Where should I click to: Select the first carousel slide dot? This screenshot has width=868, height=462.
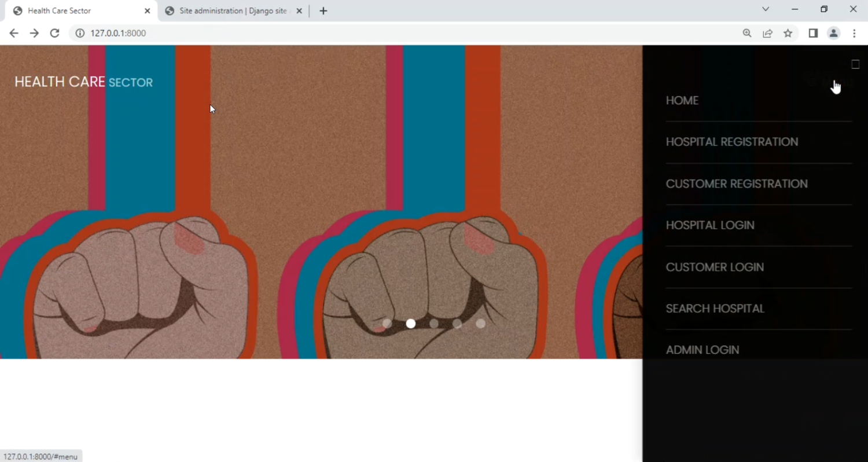(387, 324)
